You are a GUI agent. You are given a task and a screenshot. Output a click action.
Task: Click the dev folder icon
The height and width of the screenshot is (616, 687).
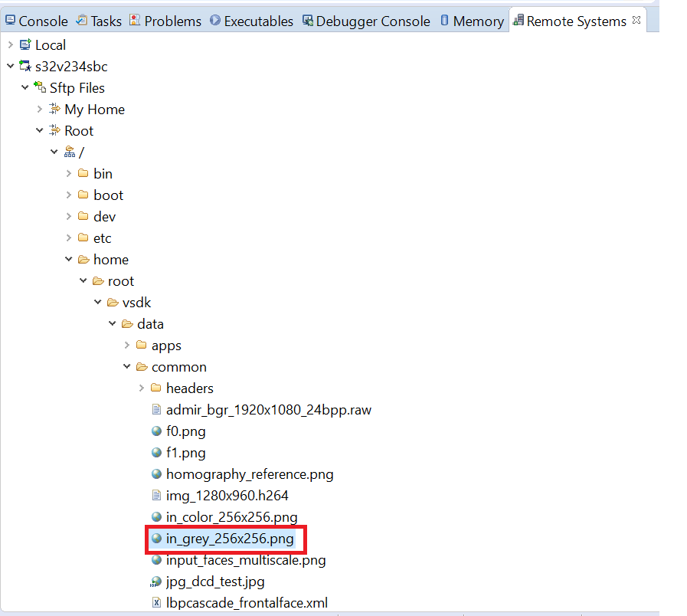point(83,216)
